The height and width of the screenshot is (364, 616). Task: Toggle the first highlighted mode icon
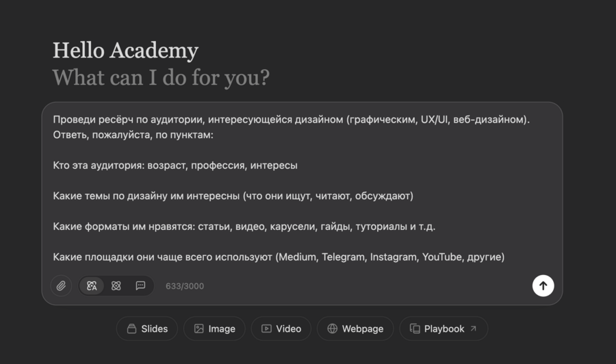click(x=92, y=286)
